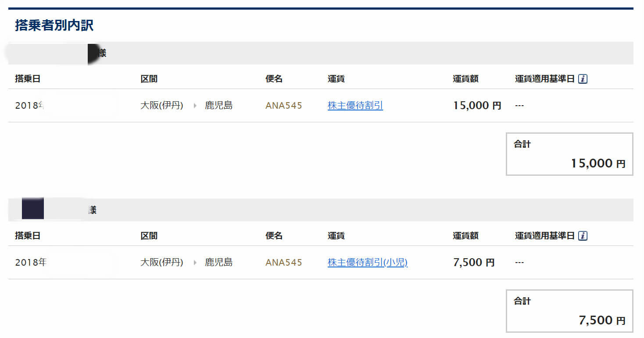
Task: Click the 合計 15,000 円 total box
Action: coord(569,154)
